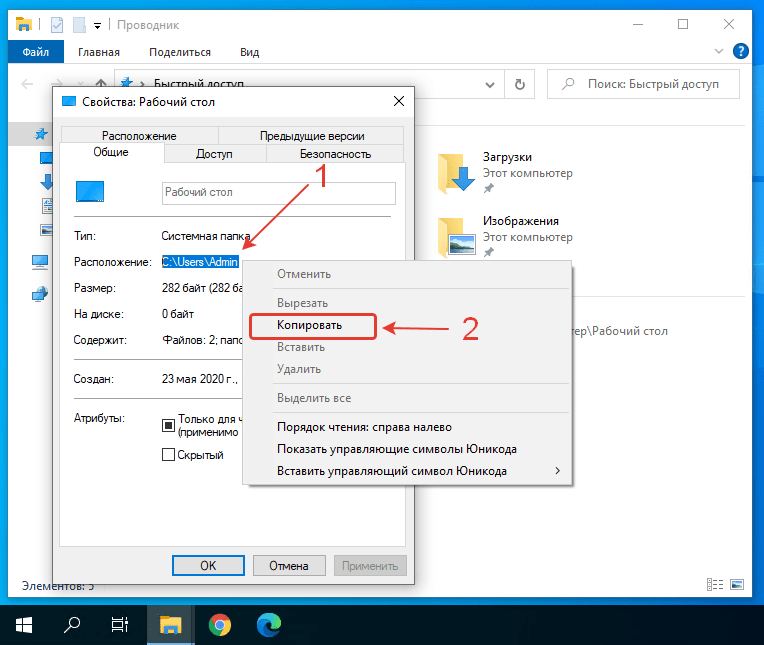The height and width of the screenshot is (645, 764).
Task: Select Quick access star in navigation pane
Action: [x=41, y=133]
